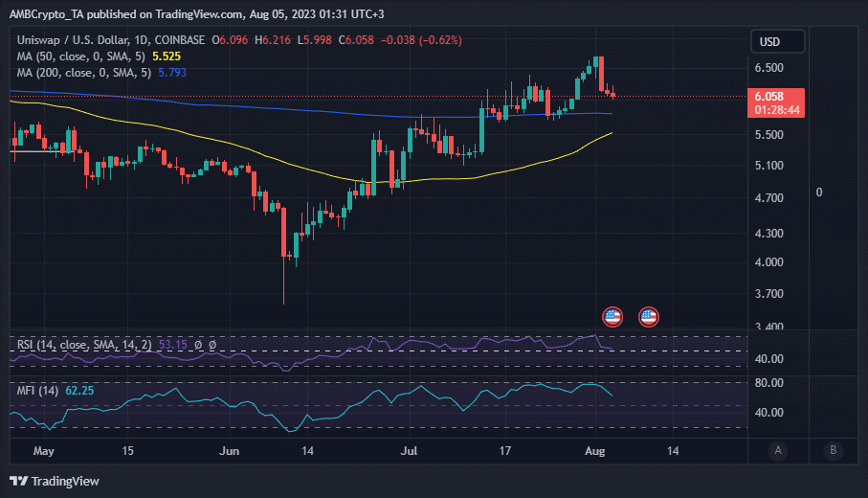Viewport: 868px width, 498px height.
Task: Click the 3.700 price axis label
Action: (768, 294)
